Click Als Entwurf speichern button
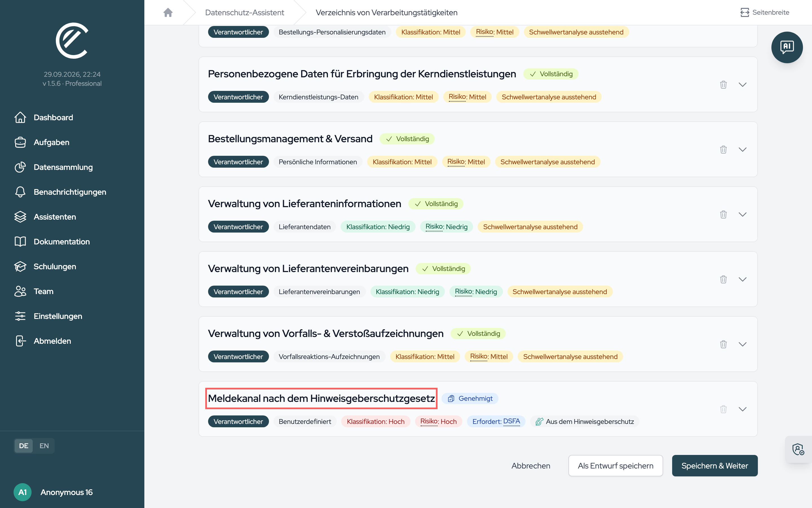 click(615, 466)
